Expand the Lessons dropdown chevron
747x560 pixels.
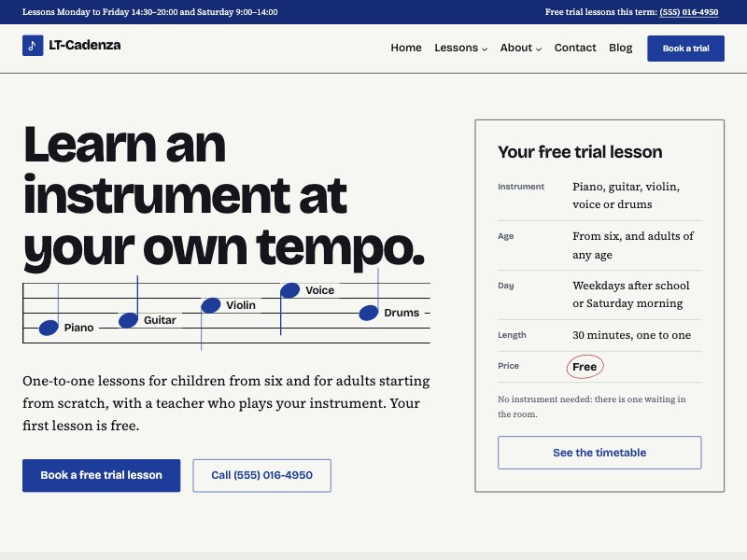(485, 49)
